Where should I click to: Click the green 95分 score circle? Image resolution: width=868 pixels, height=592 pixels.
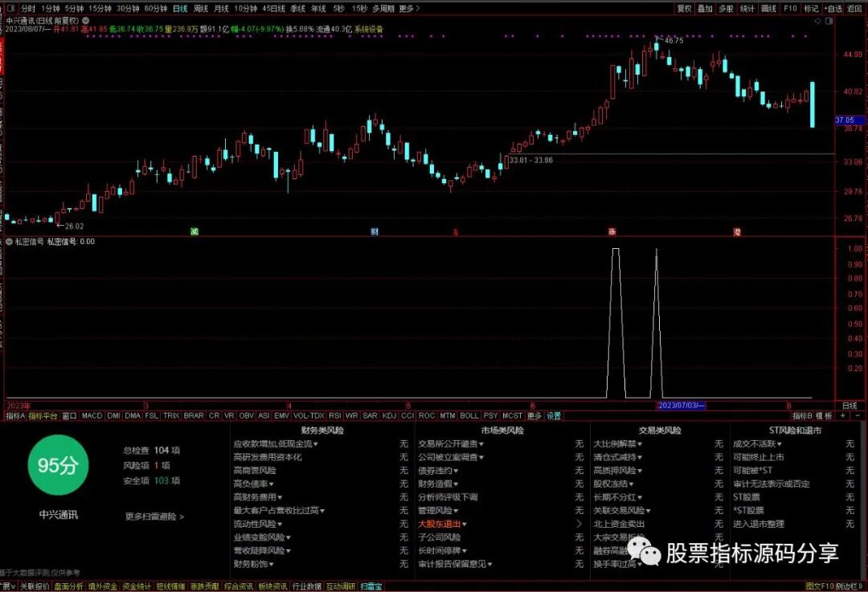click(58, 465)
